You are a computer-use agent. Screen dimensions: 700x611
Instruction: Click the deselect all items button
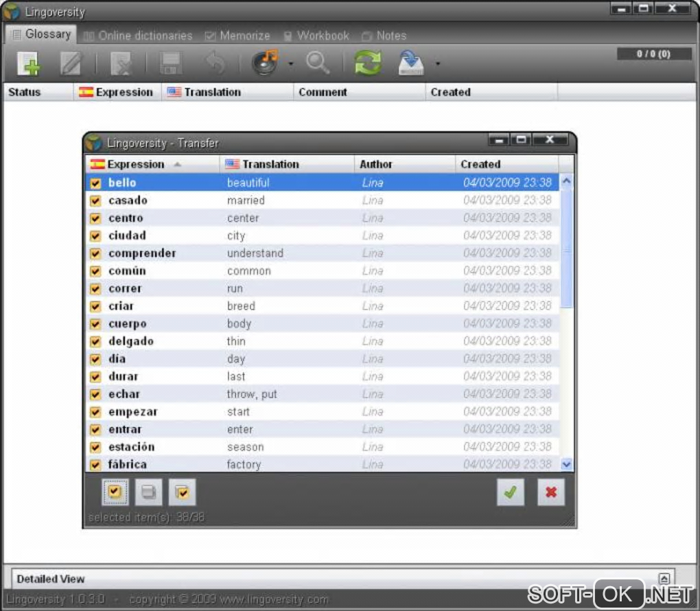tap(149, 492)
